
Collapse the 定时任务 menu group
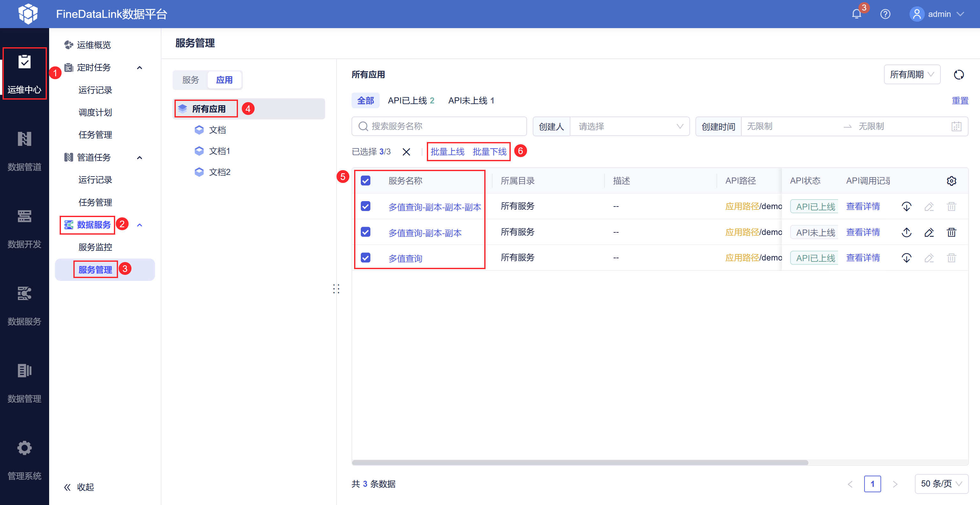pos(139,68)
